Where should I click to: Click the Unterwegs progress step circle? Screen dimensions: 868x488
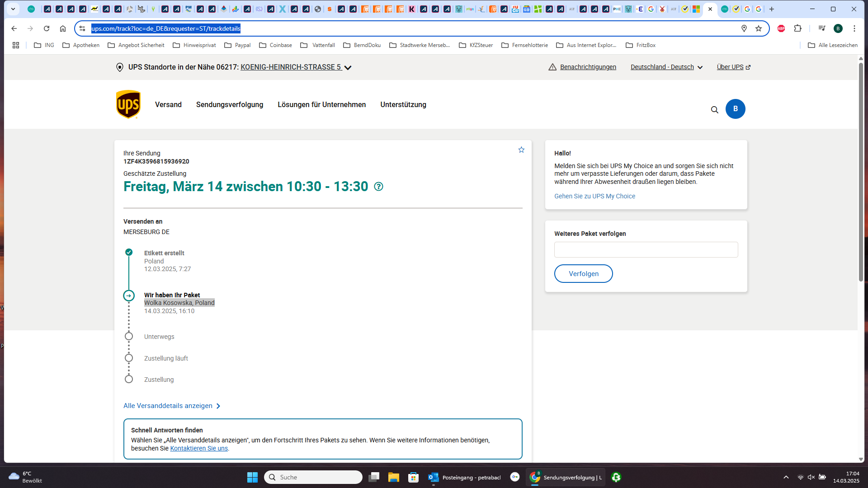(x=129, y=336)
